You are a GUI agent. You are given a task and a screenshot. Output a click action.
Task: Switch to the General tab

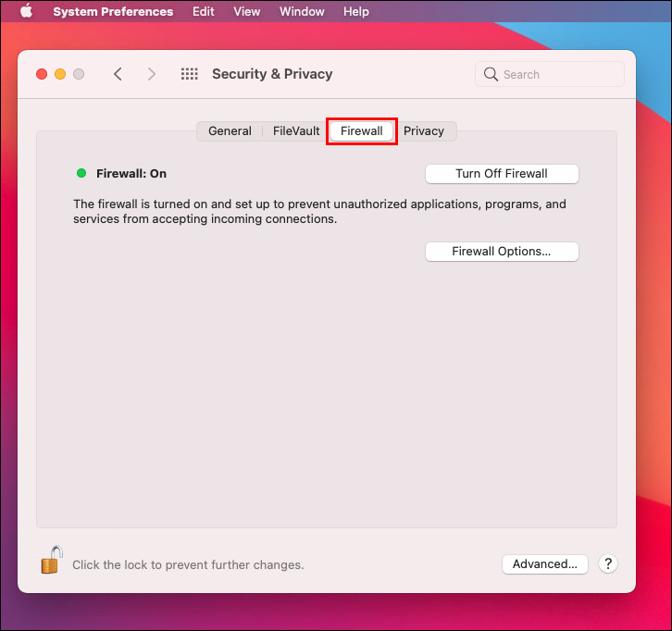click(x=230, y=131)
